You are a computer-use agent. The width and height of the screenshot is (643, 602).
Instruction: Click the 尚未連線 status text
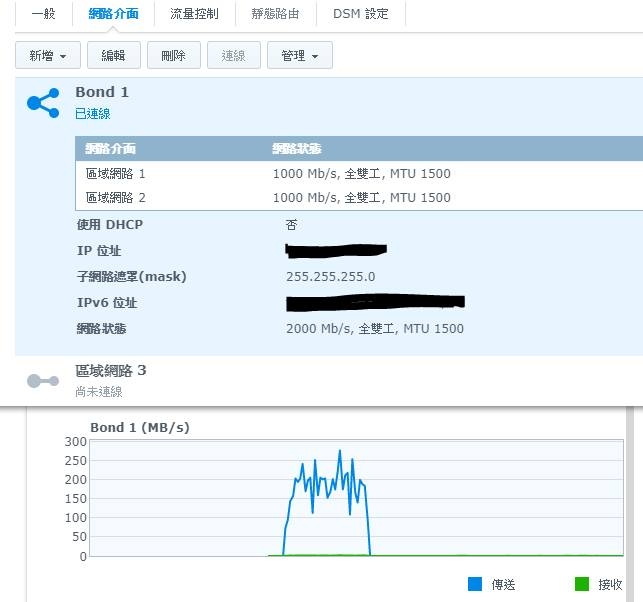tap(99, 392)
